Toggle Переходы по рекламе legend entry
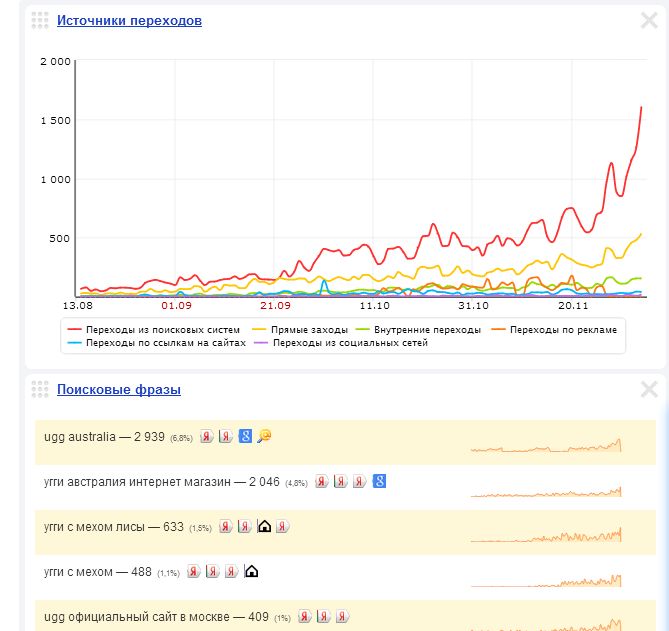The image size is (669, 631). click(x=554, y=330)
